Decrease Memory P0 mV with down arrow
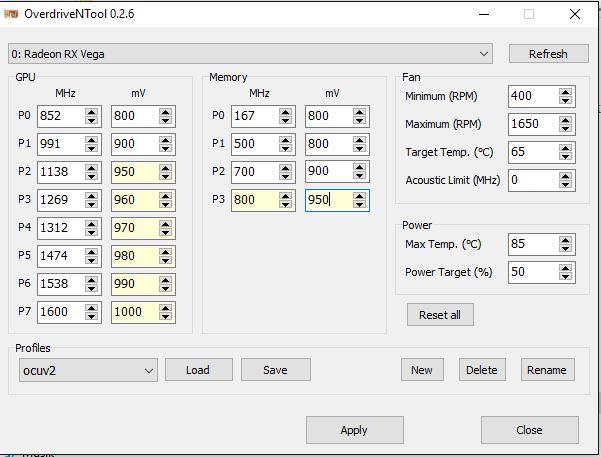 (x=360, y=120)
